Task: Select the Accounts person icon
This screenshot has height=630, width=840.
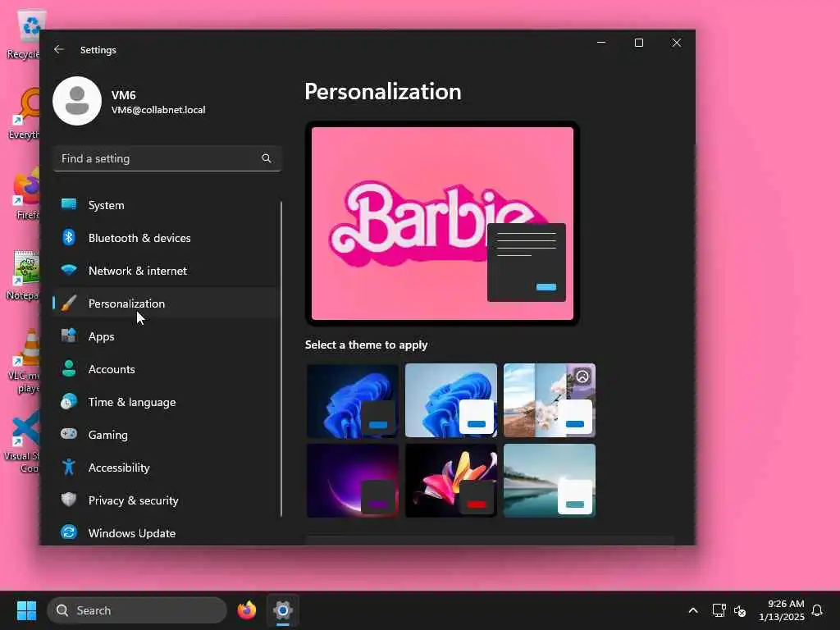Action: click(69, 368)
